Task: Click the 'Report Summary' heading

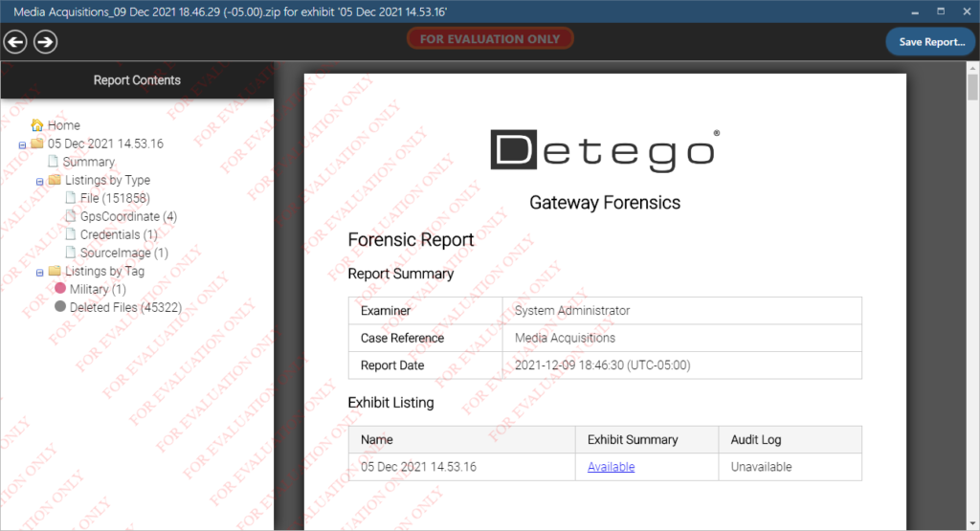Action: point(401,274)
